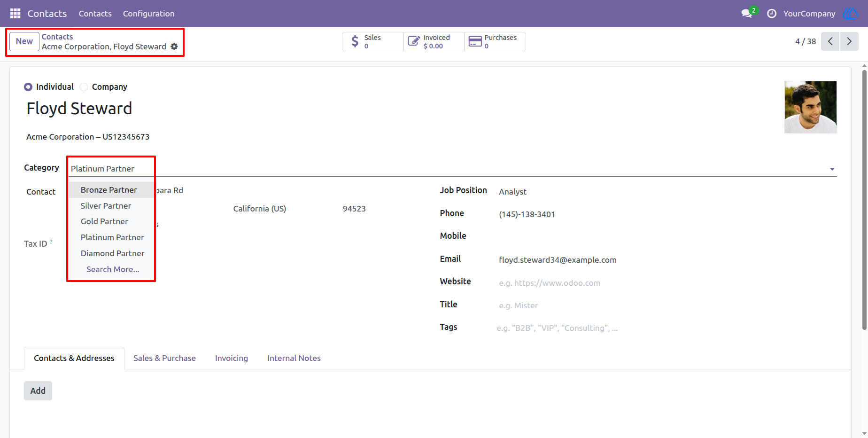The height and width of the screenshot is (438, 868).
Task: Switch to the Internal Notes tab
Action: point(294,358)
